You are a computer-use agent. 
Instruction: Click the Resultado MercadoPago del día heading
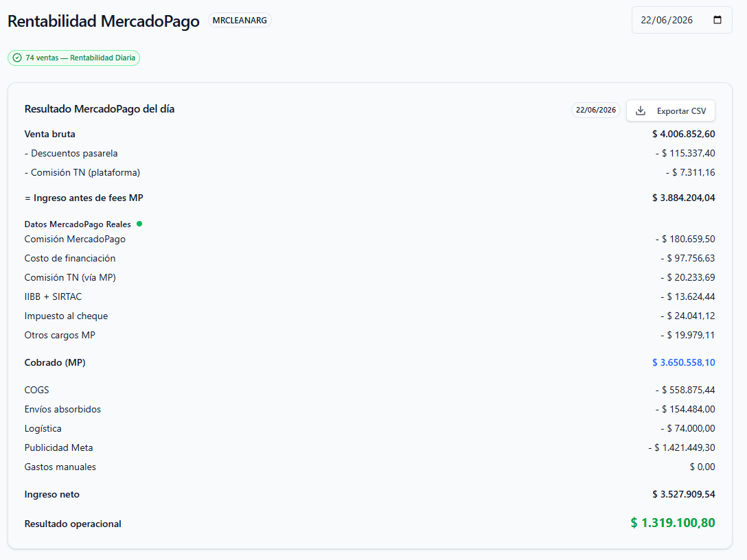(100, 109)
